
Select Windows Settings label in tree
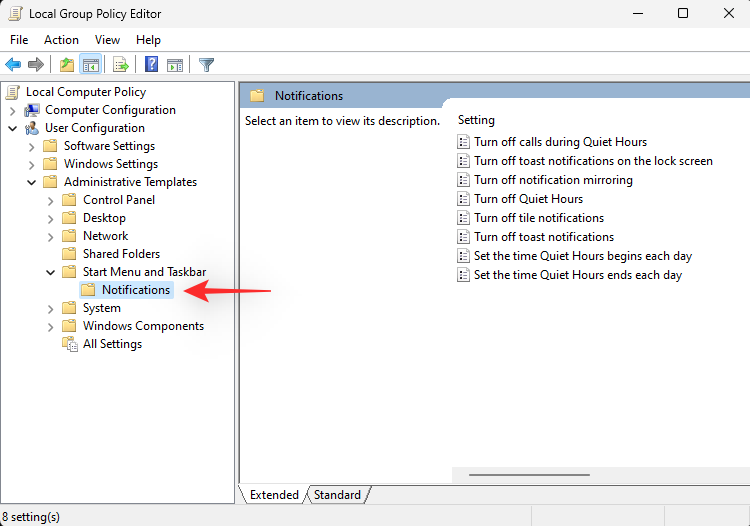pyautogui.click(x=111, y=164)
